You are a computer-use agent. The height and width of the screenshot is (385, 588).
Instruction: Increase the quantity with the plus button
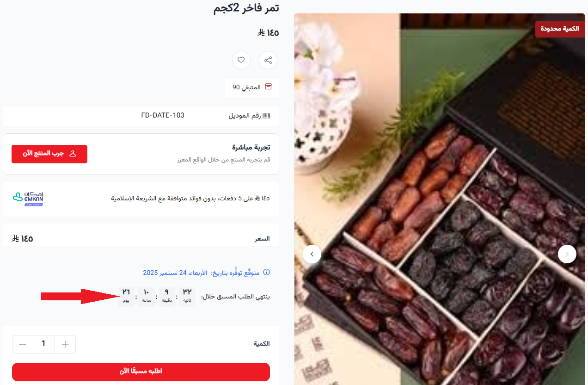point(65,344)
